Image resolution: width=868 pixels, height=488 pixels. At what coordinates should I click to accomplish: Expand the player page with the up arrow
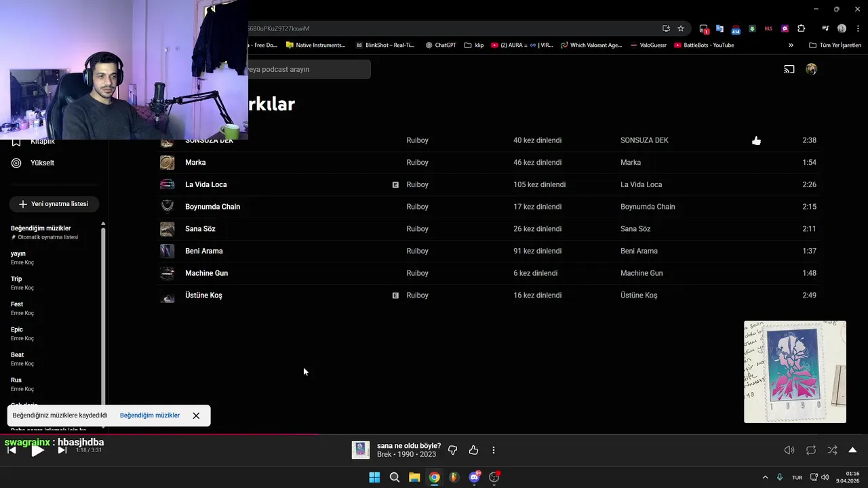point(852,450)
